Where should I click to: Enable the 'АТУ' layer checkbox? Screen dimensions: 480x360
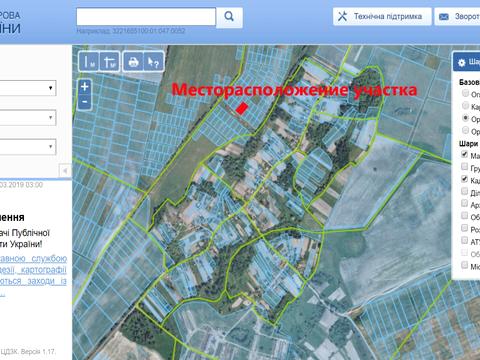point(464,240)
